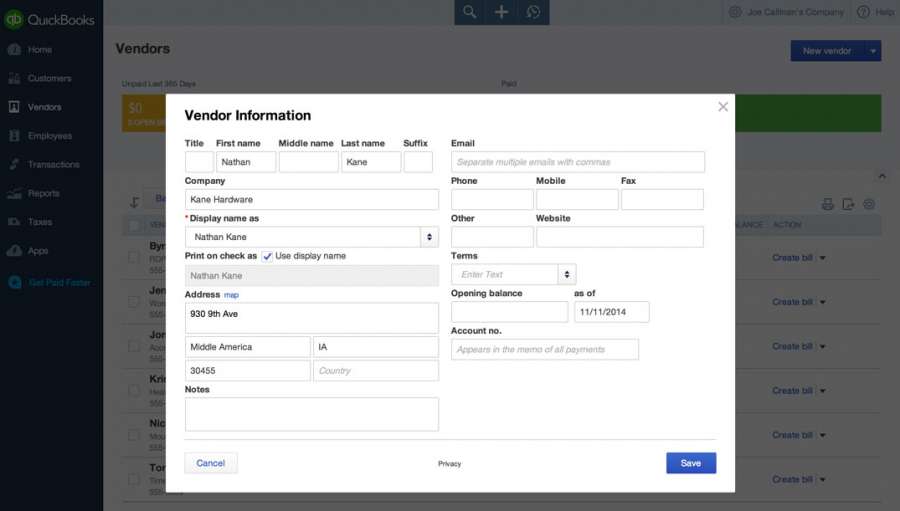Screen dimensions: 900x511
Task: Click the Suffix field
Action: point(418,162)
